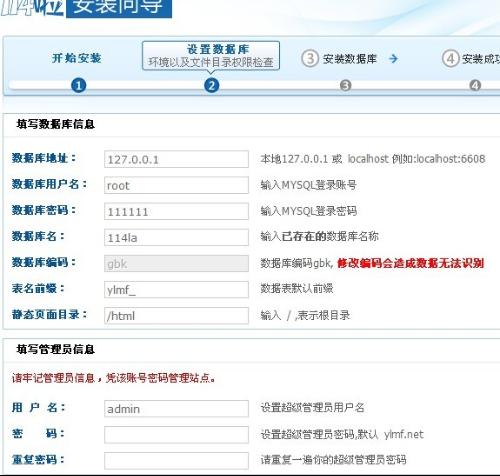Click the 数据库用户名 label
The image size is (500, 476).
pyautogui.click(x=49, y=184)
